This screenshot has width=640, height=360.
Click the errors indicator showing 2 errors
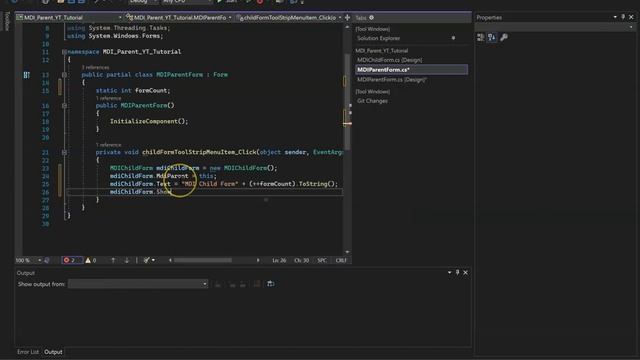coord(72,260)
